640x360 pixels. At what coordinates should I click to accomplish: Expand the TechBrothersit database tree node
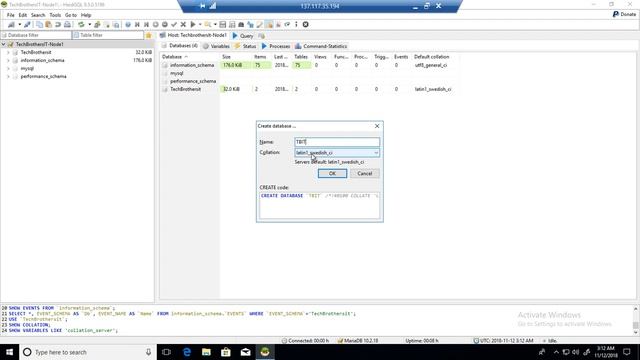pyautogui.click(x=8, y=52)
